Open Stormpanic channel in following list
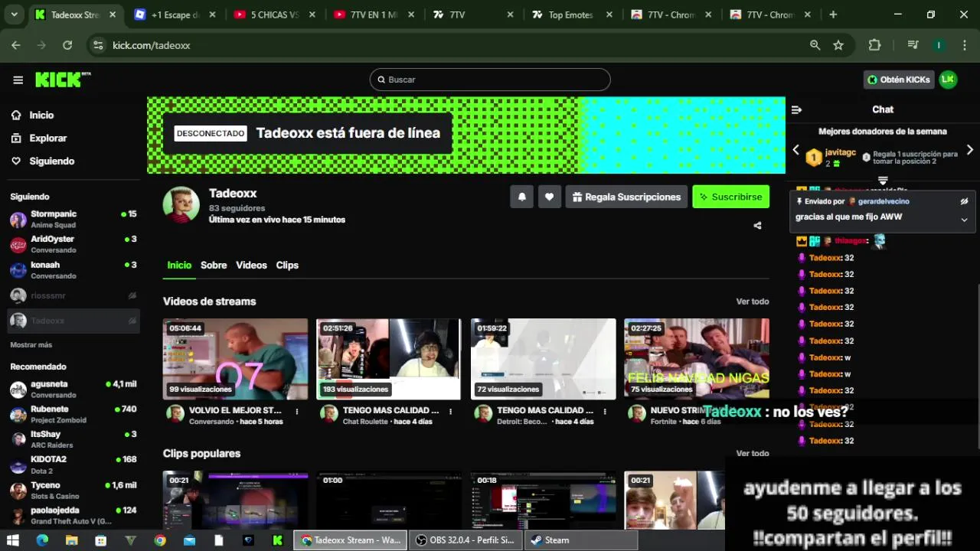Viewport: 980px width, 551px height. click(x=73, y=219)
